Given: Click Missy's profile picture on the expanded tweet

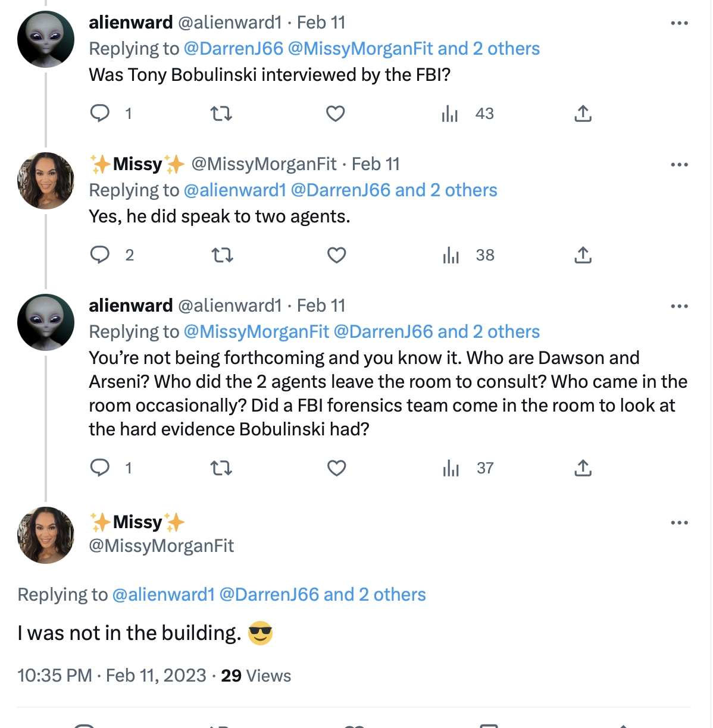Looking at the screenshot, I should [x=45, y=535].
